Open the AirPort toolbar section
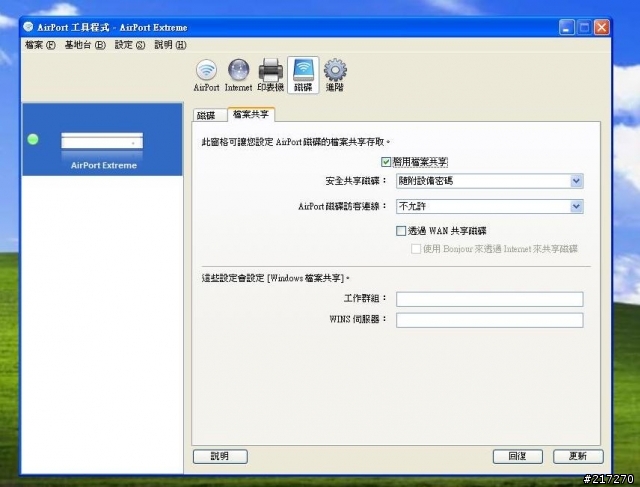The height and width of the screenshot is (487, 640). tap(206, 75)
